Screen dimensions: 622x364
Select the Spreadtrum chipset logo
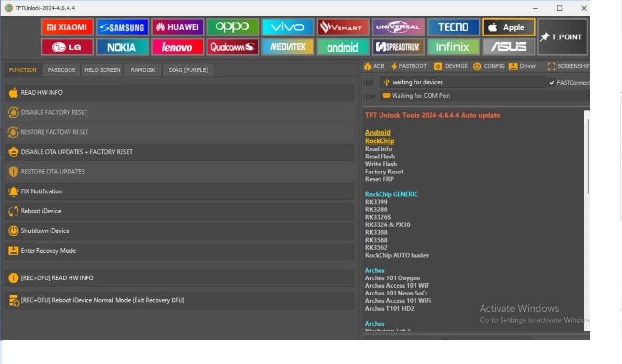(x=398, y=47)
